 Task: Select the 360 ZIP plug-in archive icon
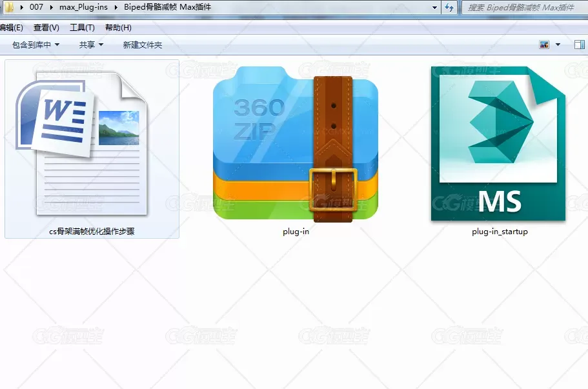tap(296, 145)
